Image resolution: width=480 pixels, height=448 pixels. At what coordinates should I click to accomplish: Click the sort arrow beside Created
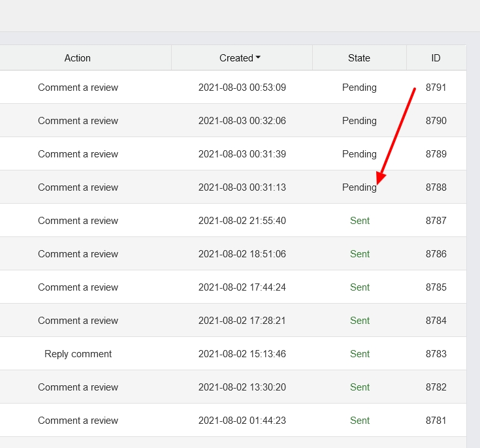point(258,58)
